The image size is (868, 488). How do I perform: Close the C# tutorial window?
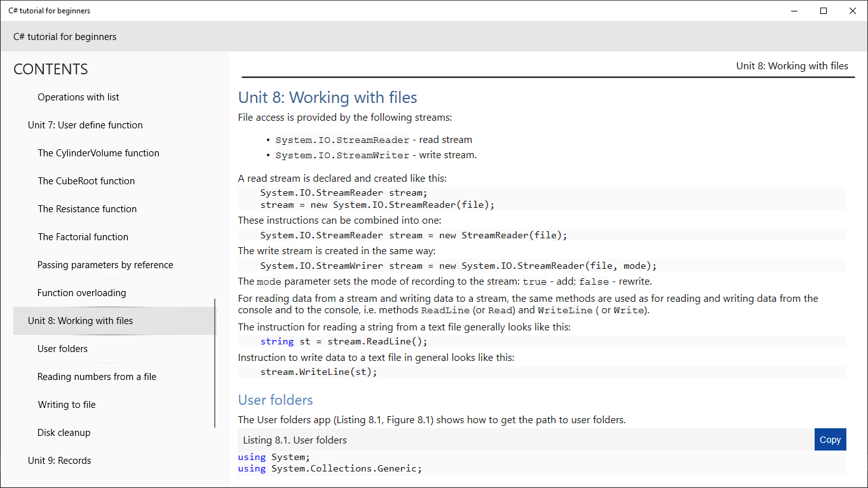pos(853,11)
